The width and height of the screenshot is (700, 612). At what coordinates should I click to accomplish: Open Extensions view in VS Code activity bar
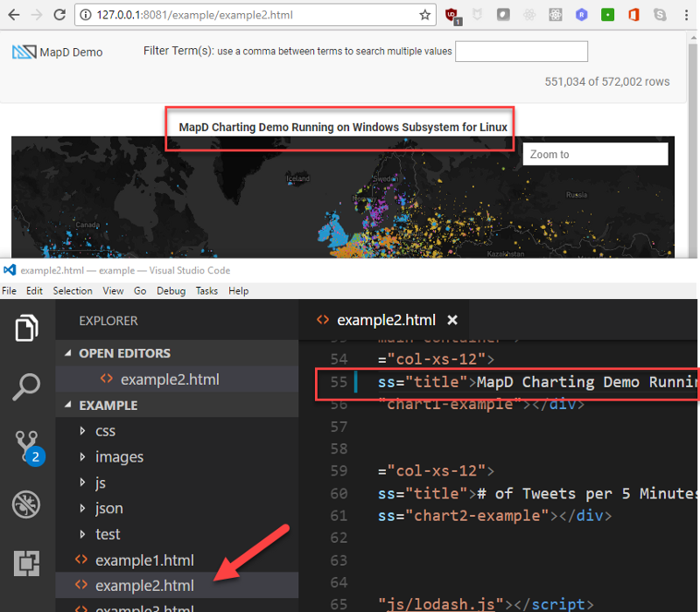[26, 563]
